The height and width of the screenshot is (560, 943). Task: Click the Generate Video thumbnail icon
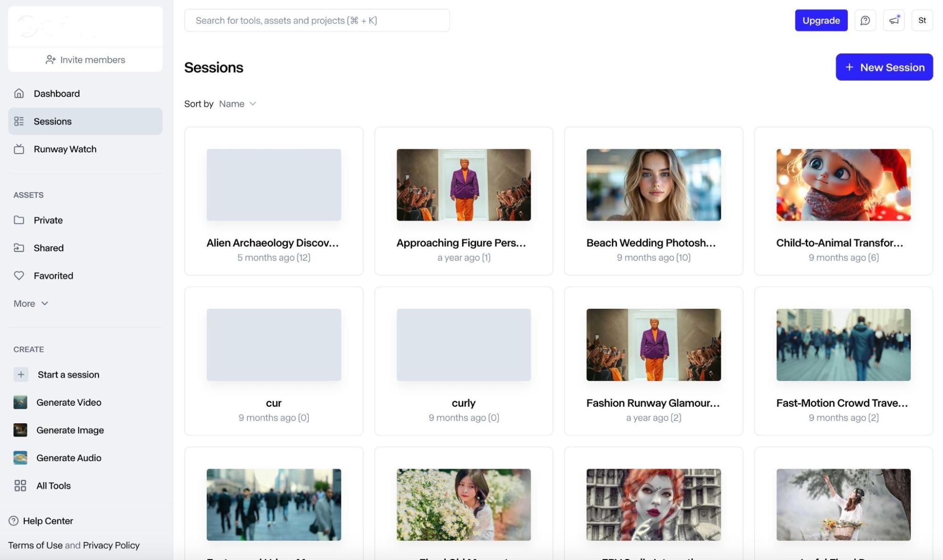pyautogui.click(x=20, y=402)
